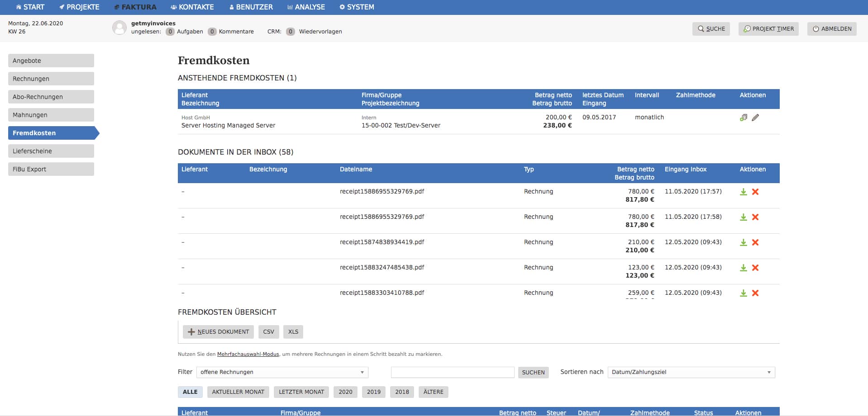This screenshot has width=868, height=416.
Task: Export the overview as XLS
Action: [293, 332]
